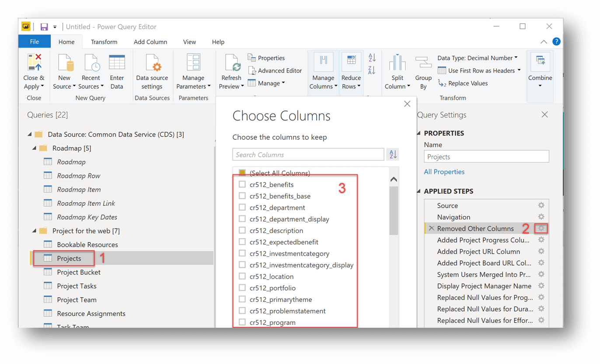Click the Close & Apply icon
The height and width of the screenshot is (364, 600).
pos(34,62)
